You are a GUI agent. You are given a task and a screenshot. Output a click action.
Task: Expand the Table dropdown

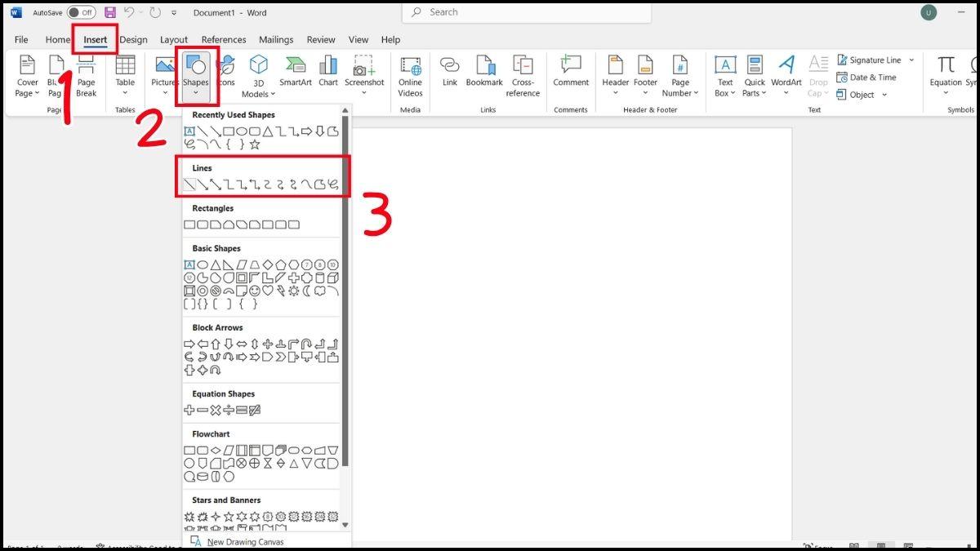coord(125,91)
